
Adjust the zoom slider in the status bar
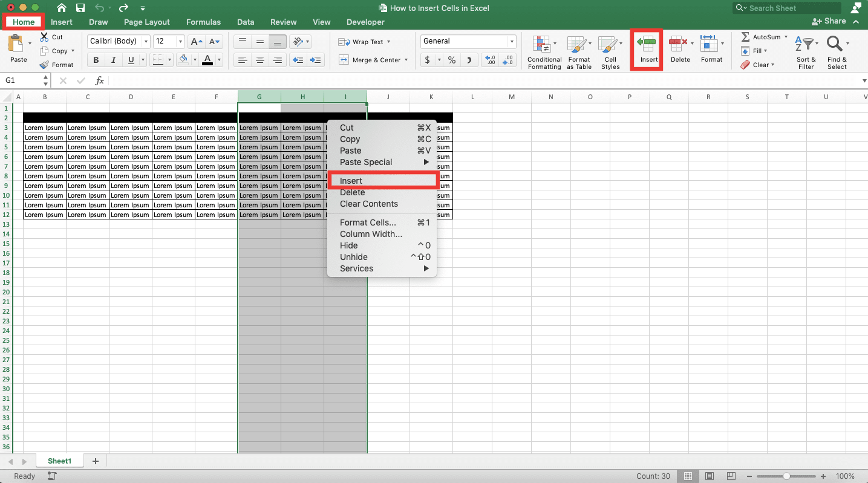pyautogui.click(x=786, y=476)
